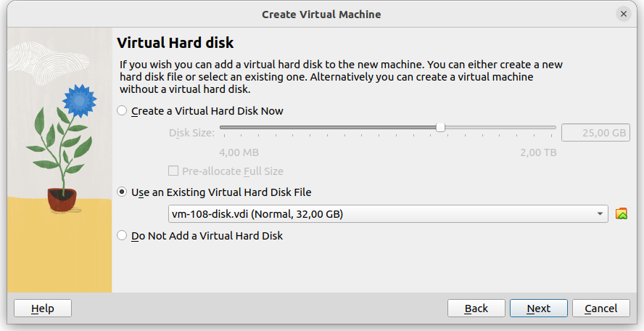Click the Virtual Hard disk heading
Viewport: 644px width, 331px height.
[x=175, y=44]
